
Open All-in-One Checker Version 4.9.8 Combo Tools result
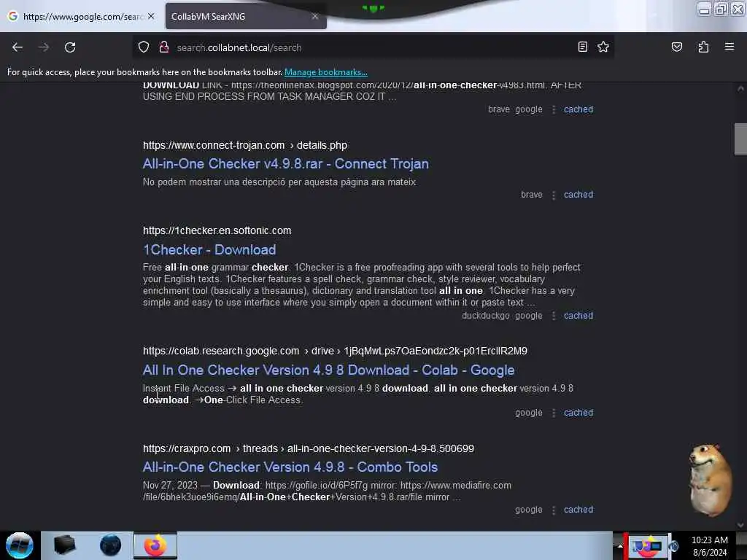290,467
